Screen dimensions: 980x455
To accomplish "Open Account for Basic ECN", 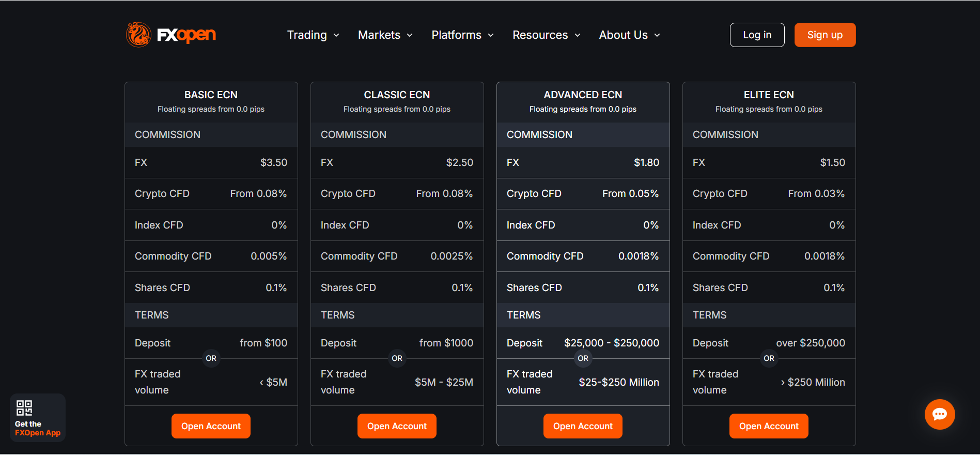I will (211, 426).
